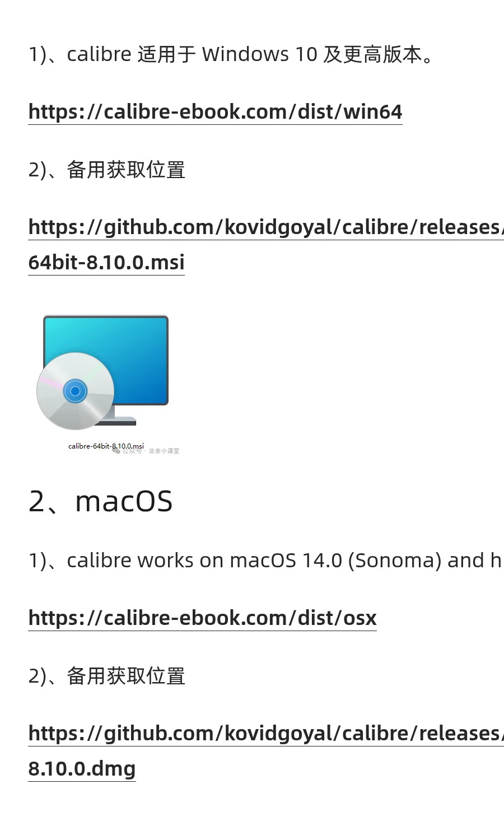This screenshot has width=504, height=840.
Task: Select the calibre-64bit-8.10.0.msi file caption
Action: (106, 446)
